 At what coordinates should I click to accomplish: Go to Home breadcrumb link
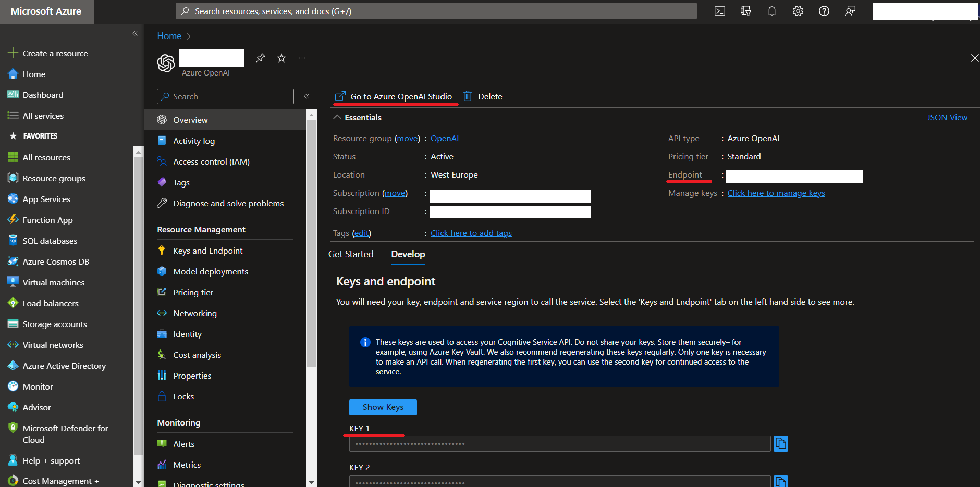click(x=169, y=36)
